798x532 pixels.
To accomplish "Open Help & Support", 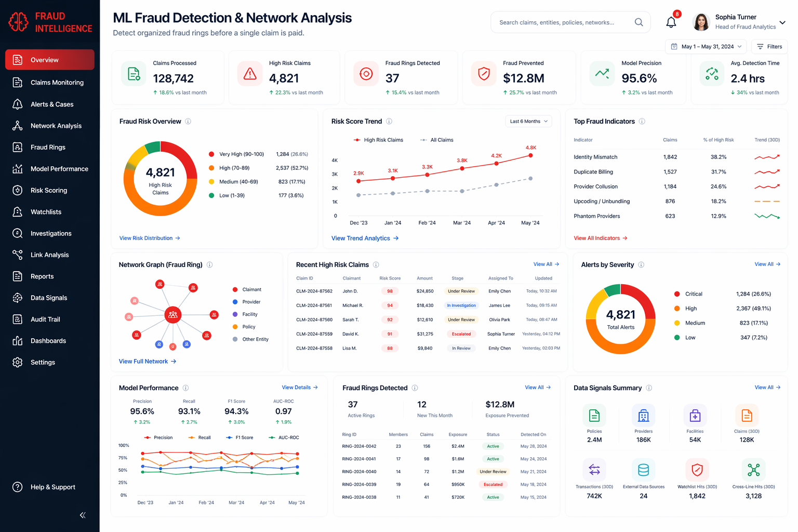I will pyautogui.click(x=50, y=487).
